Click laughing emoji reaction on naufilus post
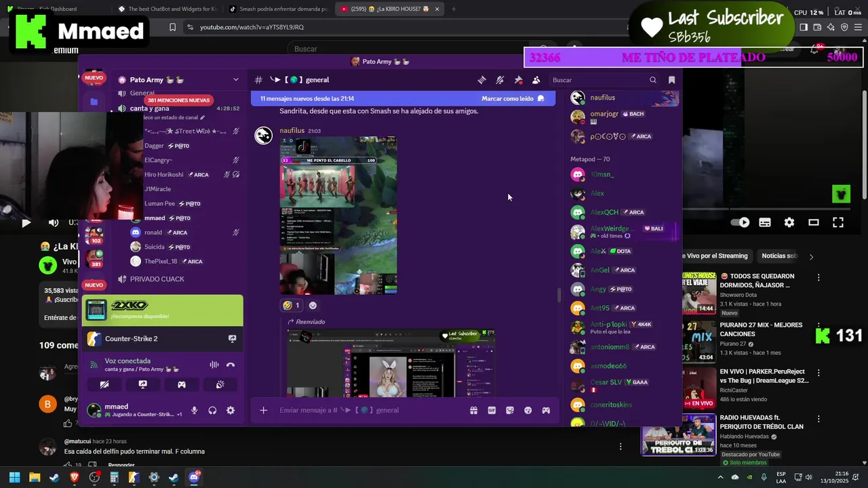 292,306
